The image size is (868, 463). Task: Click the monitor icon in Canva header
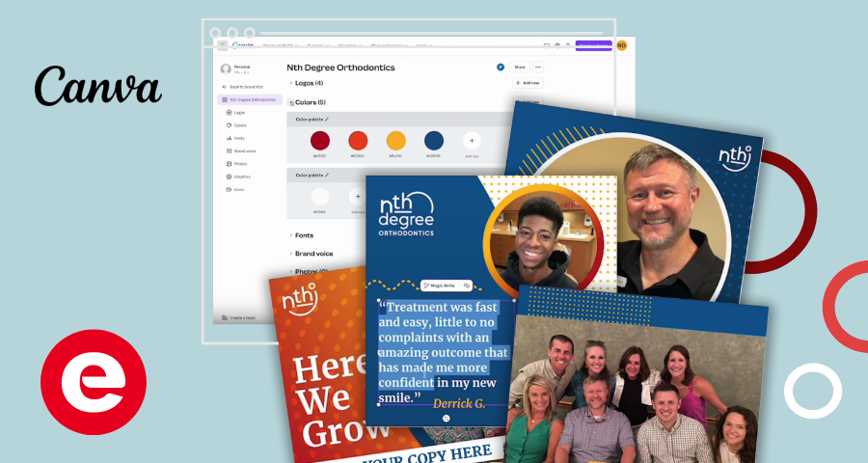[x=547, y=45]
